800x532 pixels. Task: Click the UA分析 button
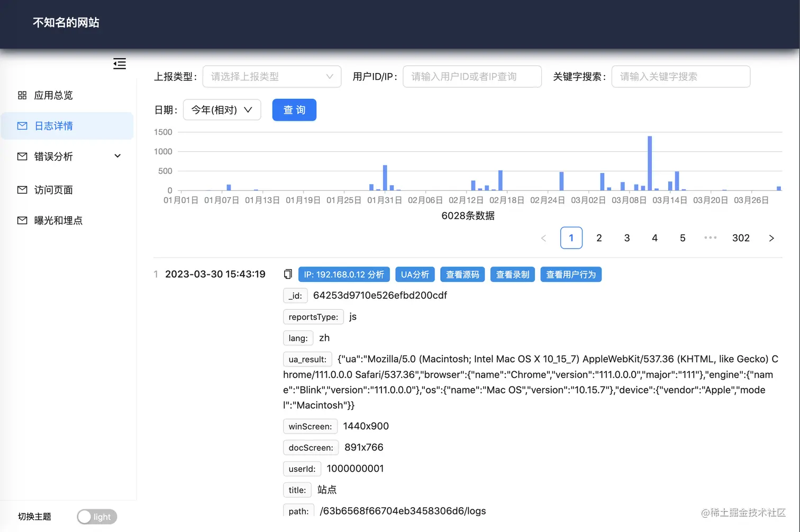[x=415, y=274]
